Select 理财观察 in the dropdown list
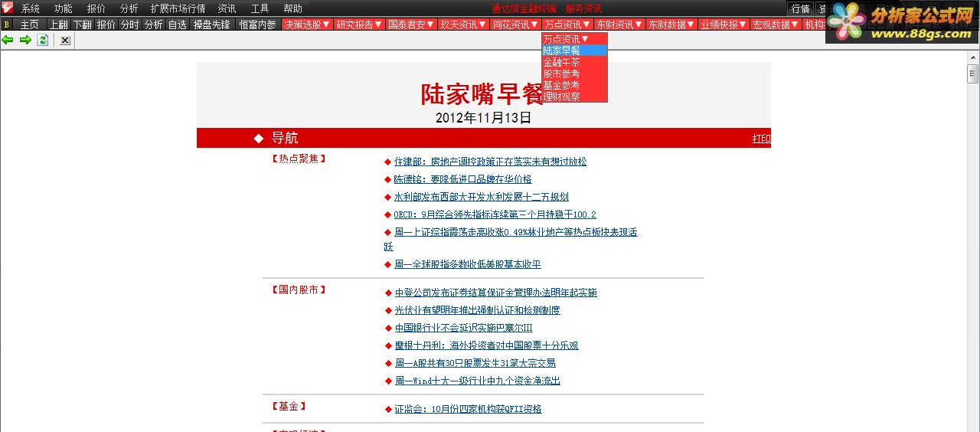Screen dimensions: 980x432 (574, 97)
